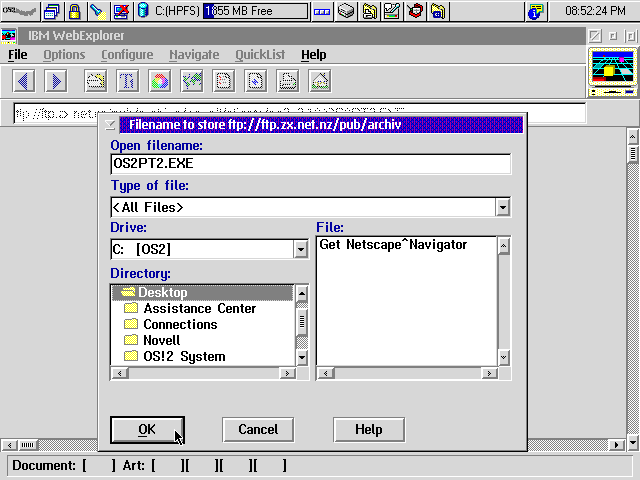Expand the Type of file dropdown
This screenshot has width=640, height=480.
(x=503, y=207)
